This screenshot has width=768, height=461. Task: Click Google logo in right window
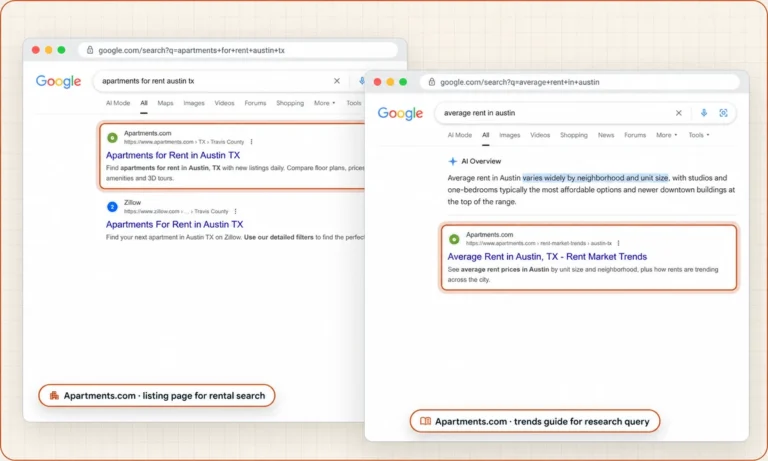click(x=400, y=113)
